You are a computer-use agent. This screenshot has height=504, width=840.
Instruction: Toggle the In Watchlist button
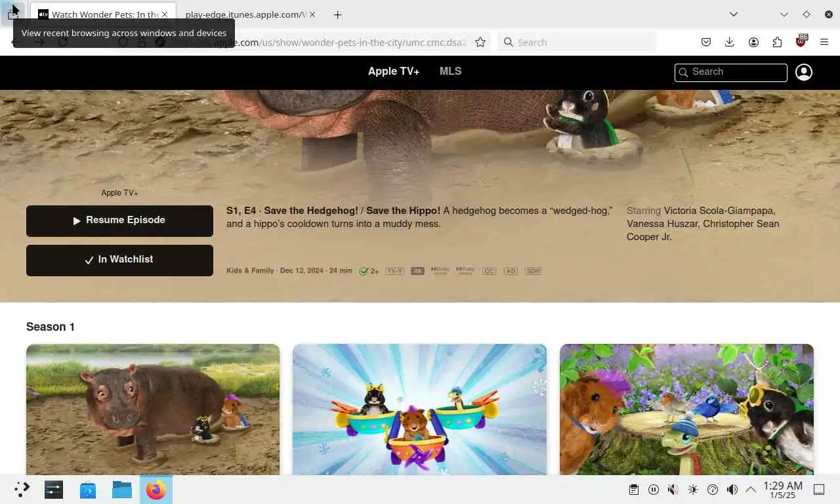(x=119, y=260)
